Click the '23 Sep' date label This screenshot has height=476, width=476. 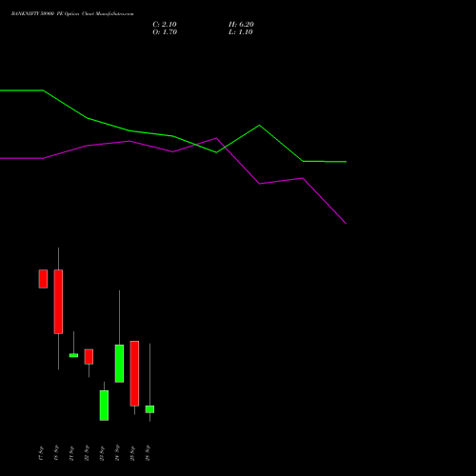click(x=102, y=453)
